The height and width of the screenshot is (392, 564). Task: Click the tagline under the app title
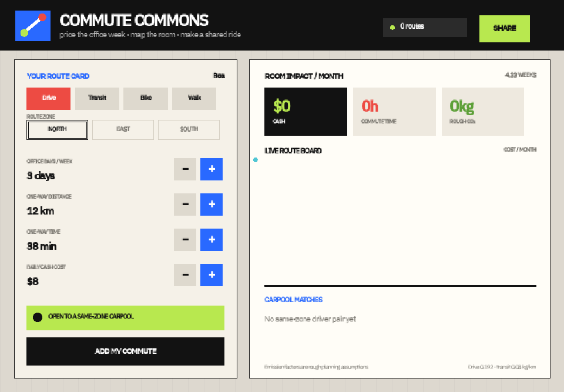pos(150,35)
